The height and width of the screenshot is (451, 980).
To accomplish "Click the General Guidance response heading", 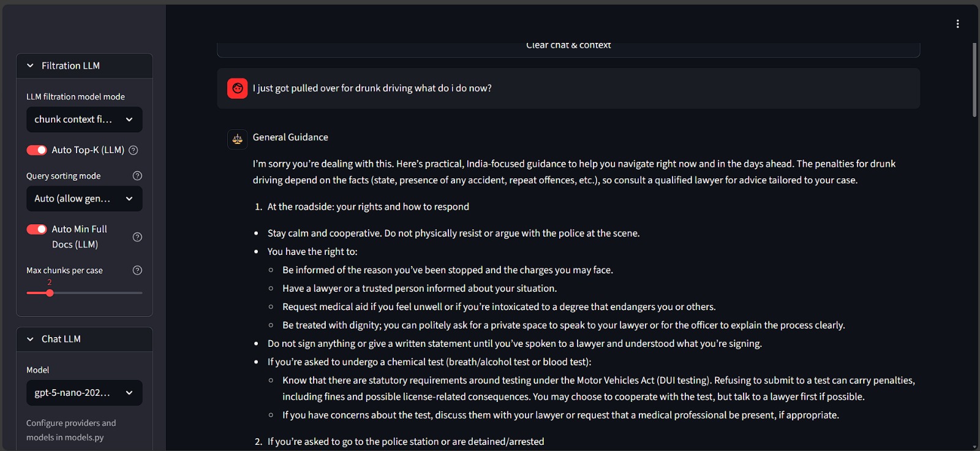I will [290, 137].
